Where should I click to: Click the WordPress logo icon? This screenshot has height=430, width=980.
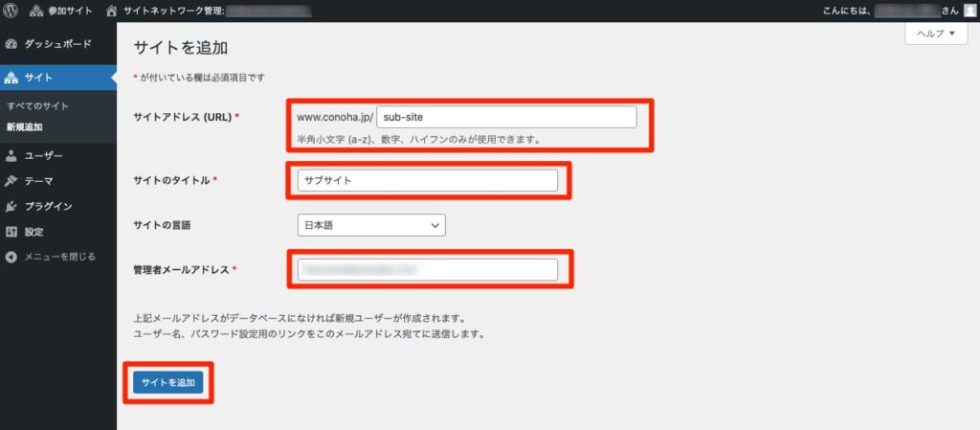(x=11, y=11)
